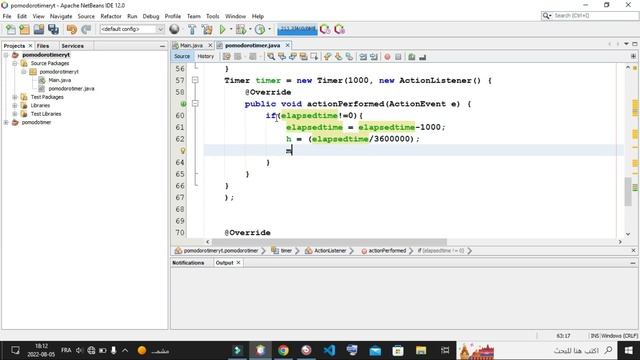Screen dimensions: 640x360
Task: Click the Search input field
Action: (x=596, y=16)
